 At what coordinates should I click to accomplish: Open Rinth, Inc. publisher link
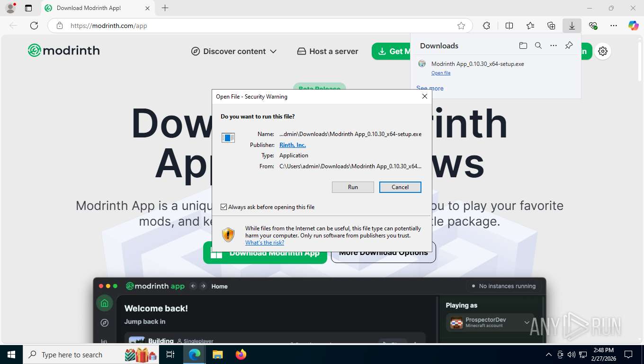pos(293,145)
